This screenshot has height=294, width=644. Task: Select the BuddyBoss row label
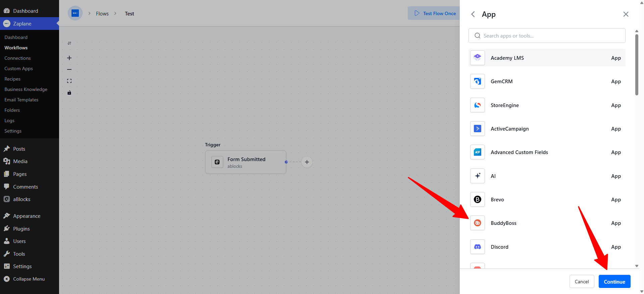(x=503, y=223)
